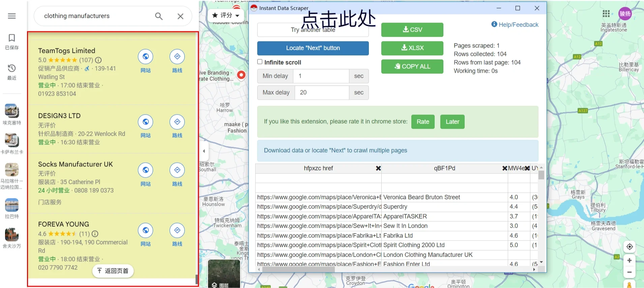This screenshot has height=288, width=644.
Task: Zoom out on the map
Action: click(x=629, y=272)
